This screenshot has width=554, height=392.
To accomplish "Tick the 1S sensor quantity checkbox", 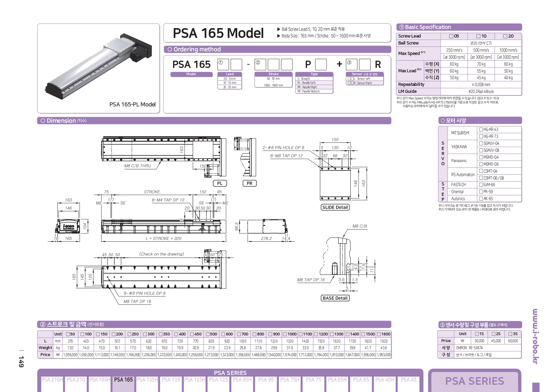I will pyautogui.click(x=477, y=334).
